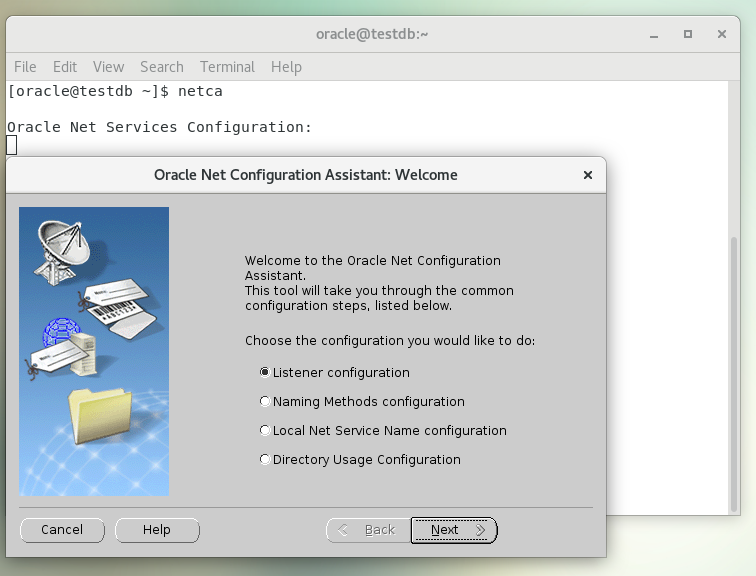Open the Terminal menu
This screenshot has width=756, height=576.
tap(227, 67)
